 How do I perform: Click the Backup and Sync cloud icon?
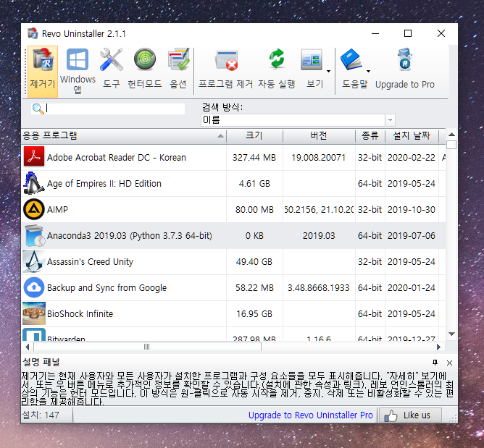(x=34, y=287)
